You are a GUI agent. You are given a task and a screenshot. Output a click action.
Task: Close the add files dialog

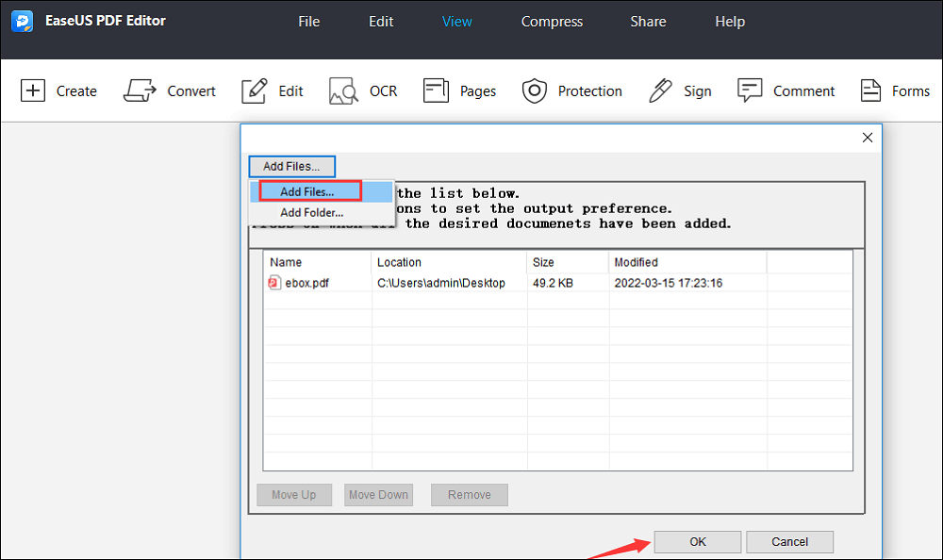[x=868, y=138]
